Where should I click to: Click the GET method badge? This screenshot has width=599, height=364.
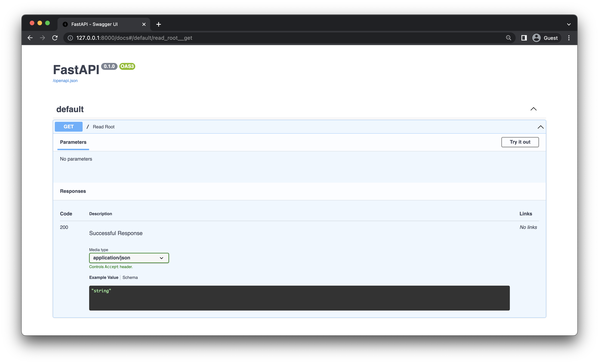pos(69,127)
